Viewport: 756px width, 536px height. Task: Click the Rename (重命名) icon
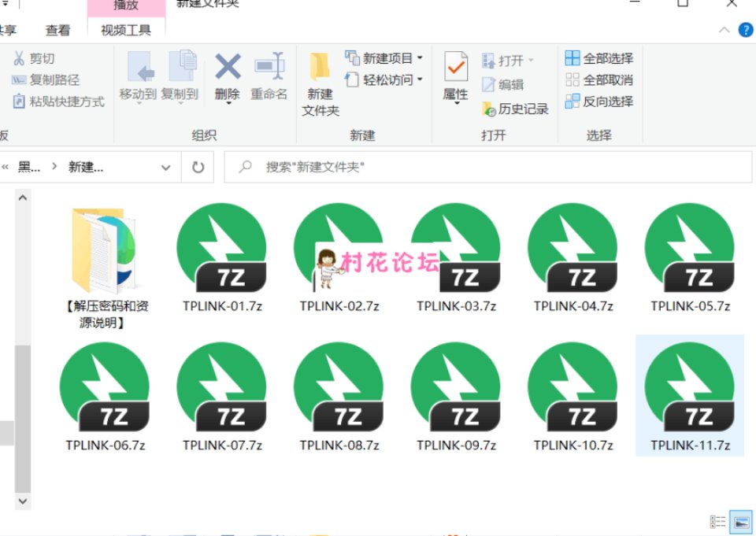tap(269, 66)
